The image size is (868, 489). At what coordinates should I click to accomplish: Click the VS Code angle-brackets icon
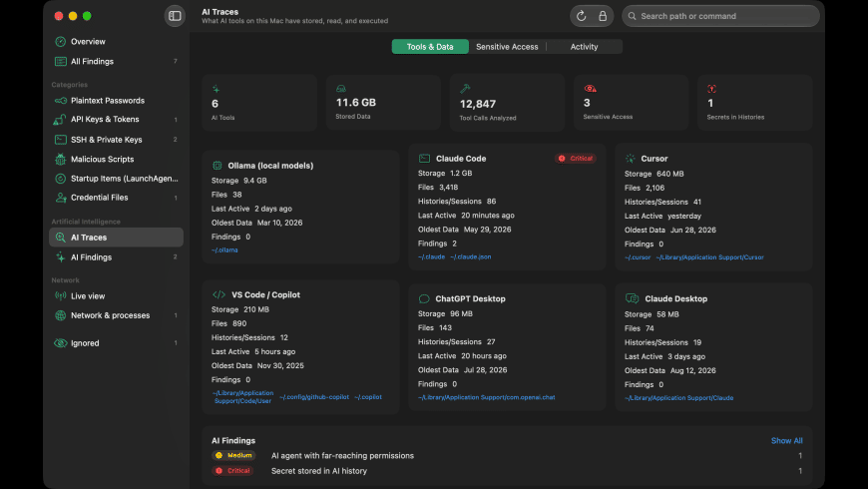click(x=218, y=294)
